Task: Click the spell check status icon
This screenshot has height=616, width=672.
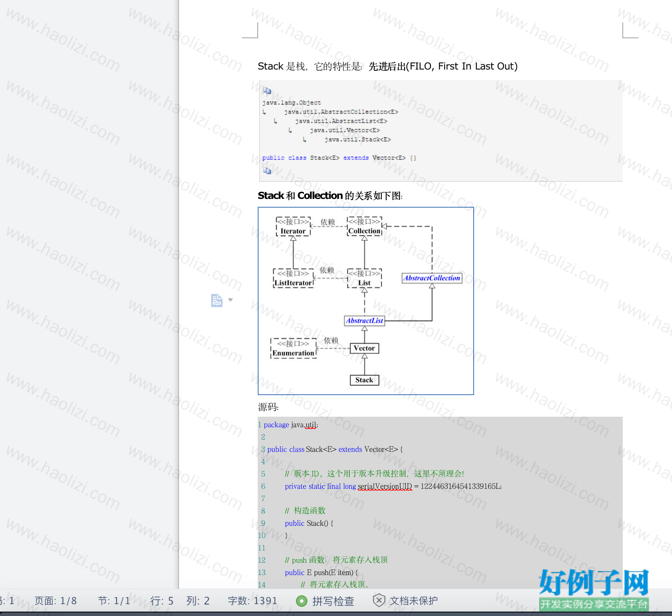Action: point(302,601)
